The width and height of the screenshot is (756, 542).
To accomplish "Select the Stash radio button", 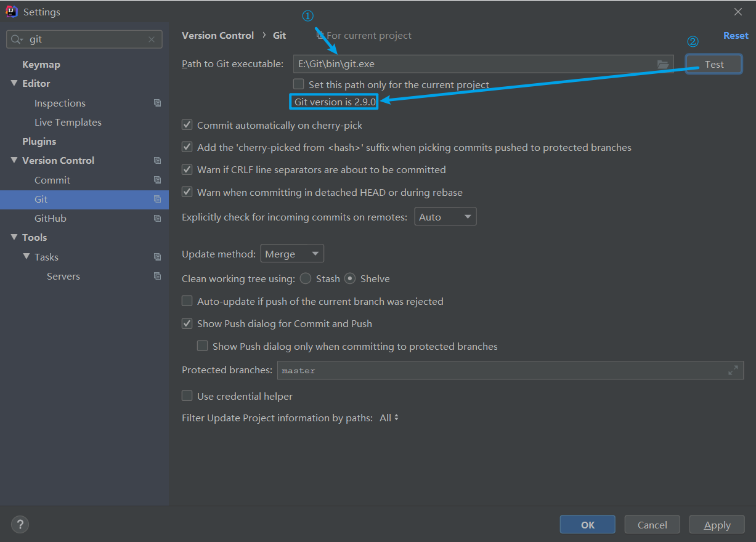I will [306, 278].
